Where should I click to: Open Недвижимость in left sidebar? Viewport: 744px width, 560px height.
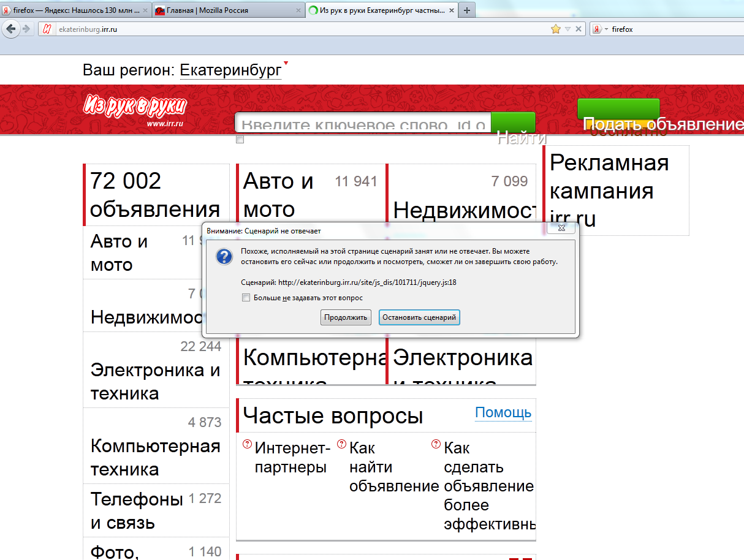(x=147, y=317)
